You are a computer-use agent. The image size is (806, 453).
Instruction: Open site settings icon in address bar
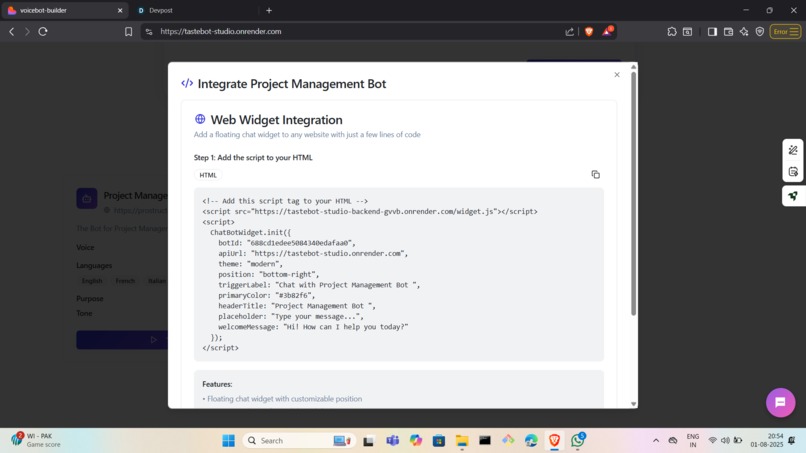149,31
